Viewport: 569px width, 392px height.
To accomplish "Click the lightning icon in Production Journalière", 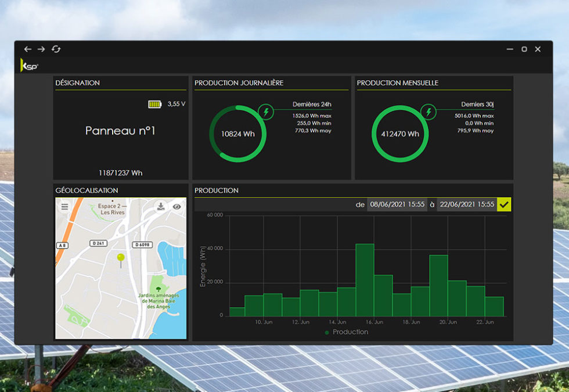I will click(266, 111).
